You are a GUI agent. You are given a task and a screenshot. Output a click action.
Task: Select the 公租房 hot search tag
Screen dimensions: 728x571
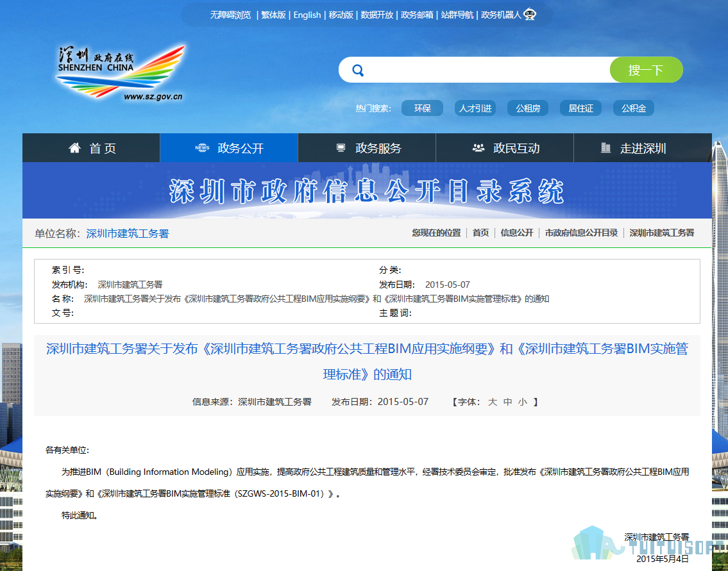(x=528, y=108)
